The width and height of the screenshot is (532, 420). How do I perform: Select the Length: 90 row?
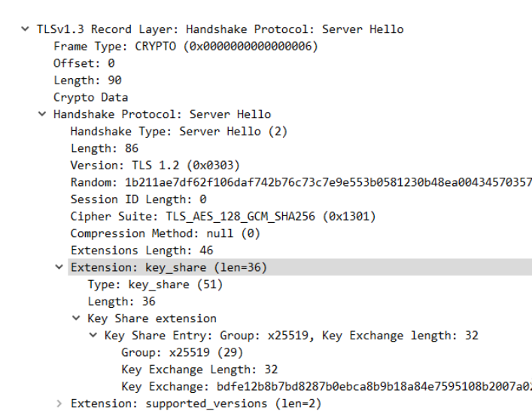(87, 80)
